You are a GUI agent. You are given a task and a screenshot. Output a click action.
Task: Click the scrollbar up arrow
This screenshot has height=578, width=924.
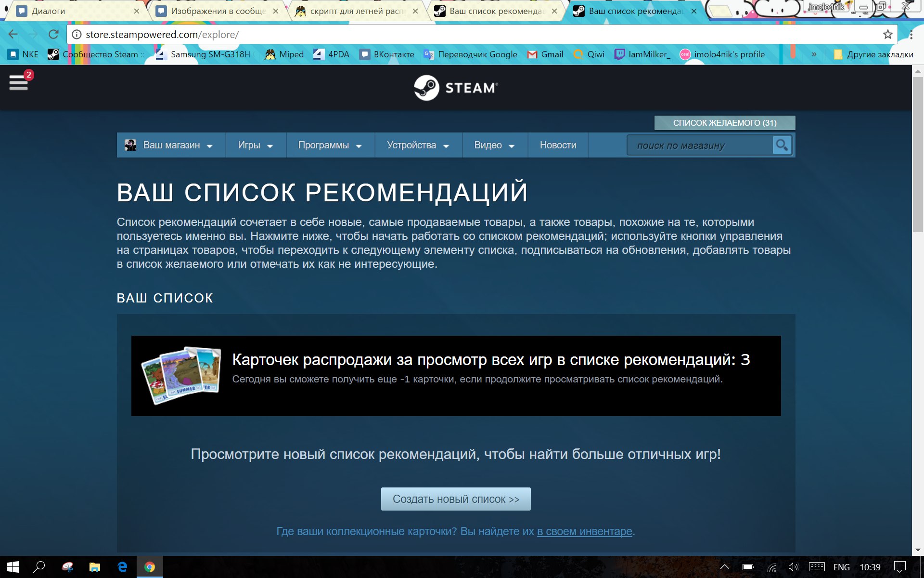click(x=918, y=71)
